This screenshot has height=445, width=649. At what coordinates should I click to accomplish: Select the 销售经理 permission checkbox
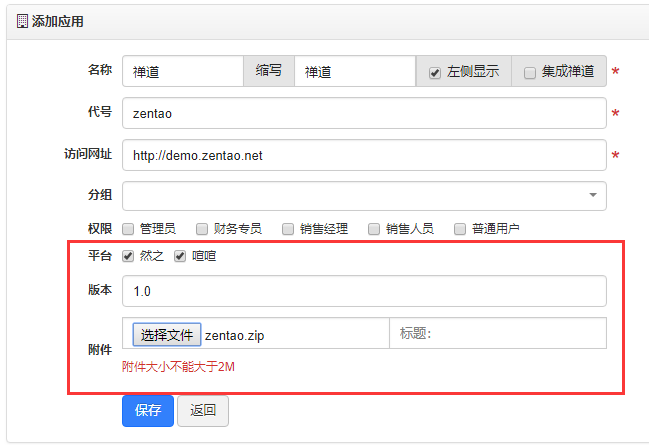pyautogui.click(x=289, y=229)
